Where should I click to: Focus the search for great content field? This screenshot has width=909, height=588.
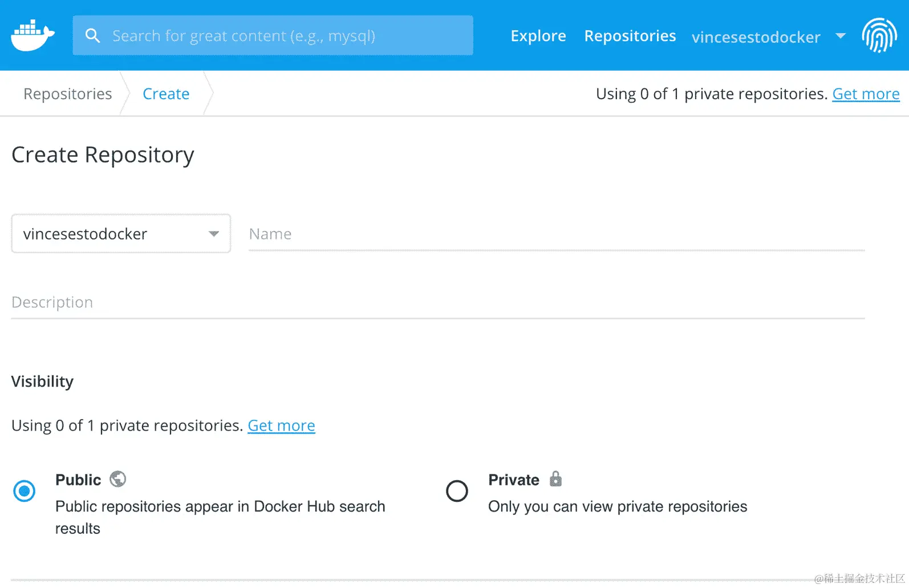tap(273, 35)
